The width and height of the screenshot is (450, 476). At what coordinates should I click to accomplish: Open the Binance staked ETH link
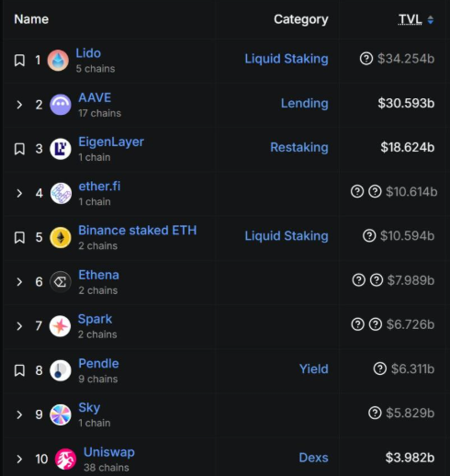pos(138,231)
